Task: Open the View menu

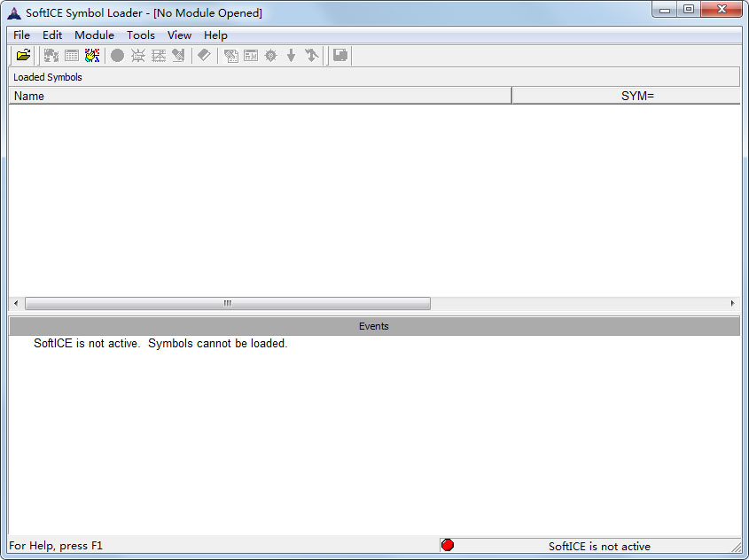Action: pos(179,35)
